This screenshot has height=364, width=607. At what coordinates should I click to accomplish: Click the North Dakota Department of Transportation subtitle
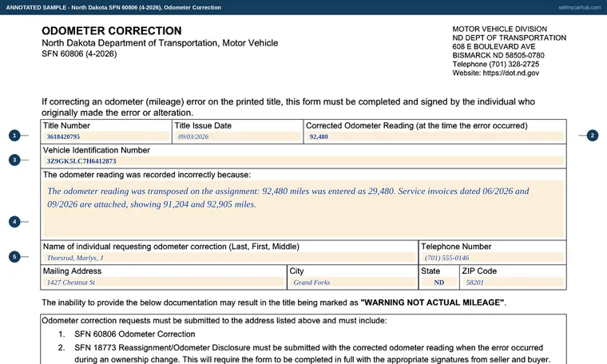[x=160, y=43]
